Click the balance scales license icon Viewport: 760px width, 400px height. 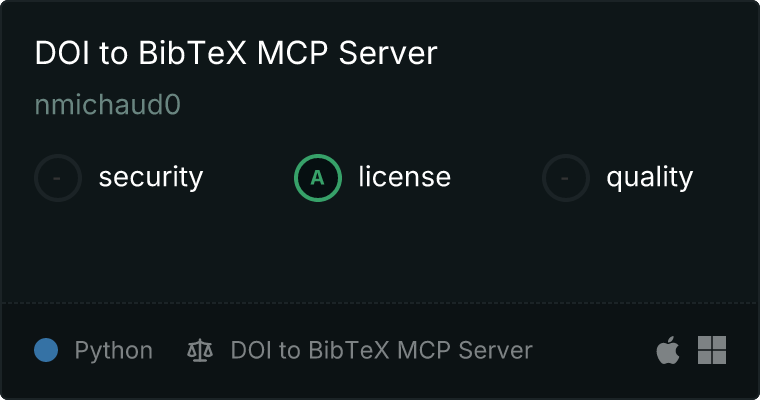200,350
